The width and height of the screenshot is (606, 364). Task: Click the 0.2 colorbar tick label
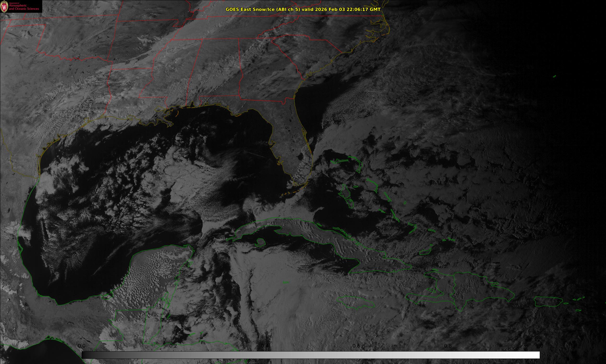173,346
